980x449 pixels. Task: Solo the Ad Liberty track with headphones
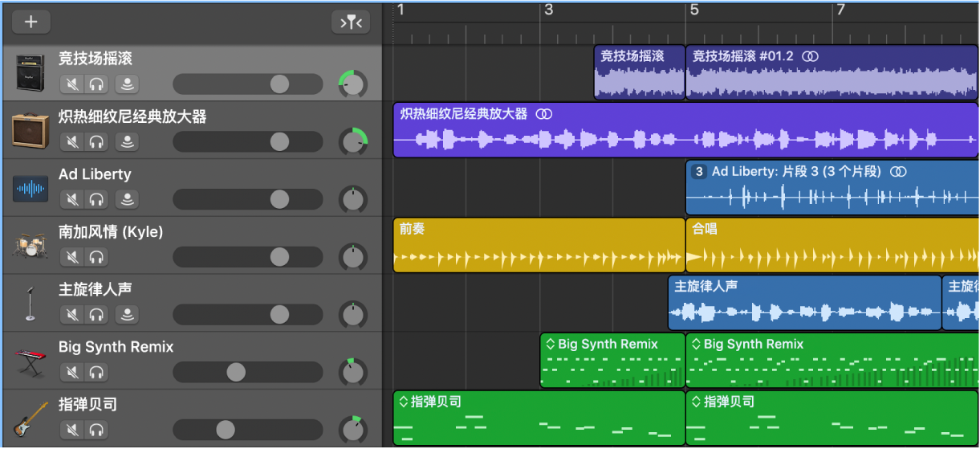[96, 199]
